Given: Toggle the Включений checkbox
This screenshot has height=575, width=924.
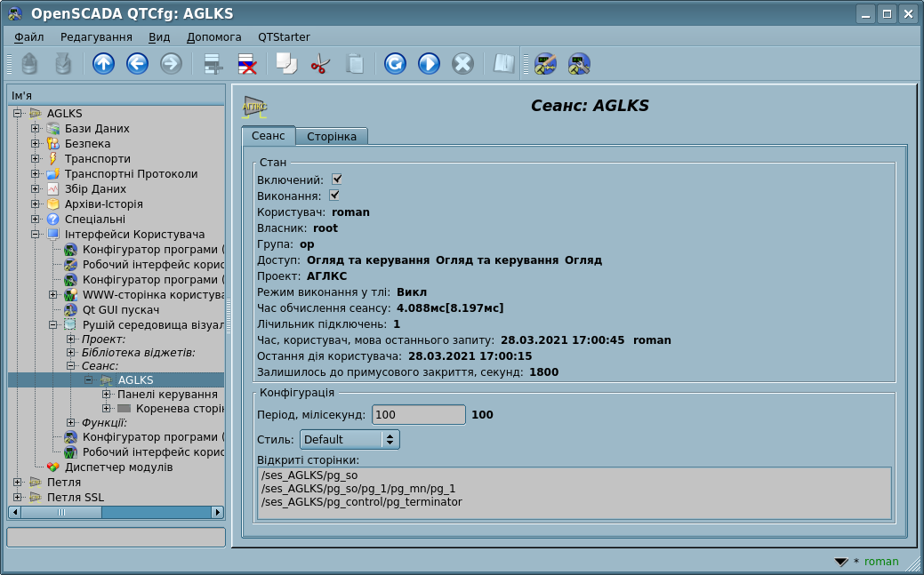Looking at the screenshot, I should pyautogui.click(x=337, y=180).
